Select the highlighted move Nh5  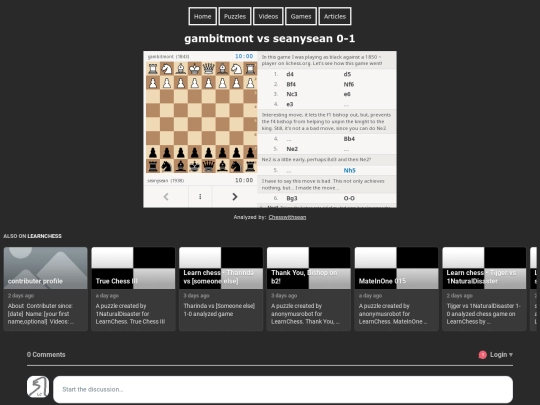[349, 170]
